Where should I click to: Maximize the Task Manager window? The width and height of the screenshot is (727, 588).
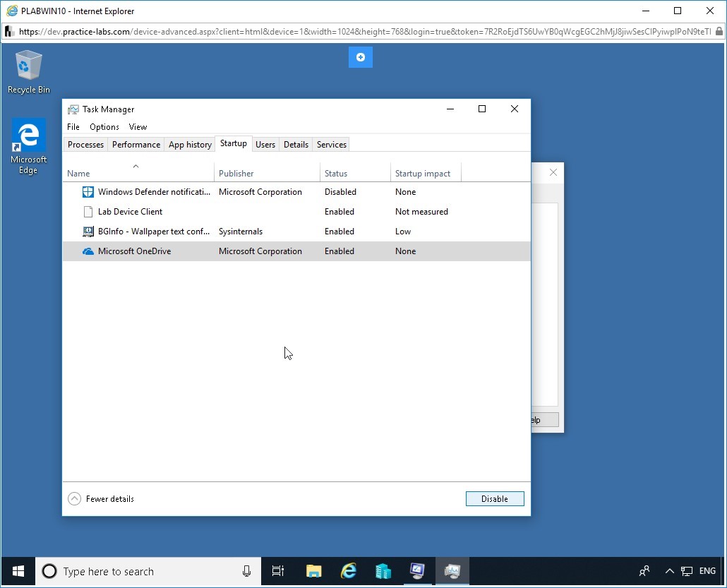[x=482, y=109]
